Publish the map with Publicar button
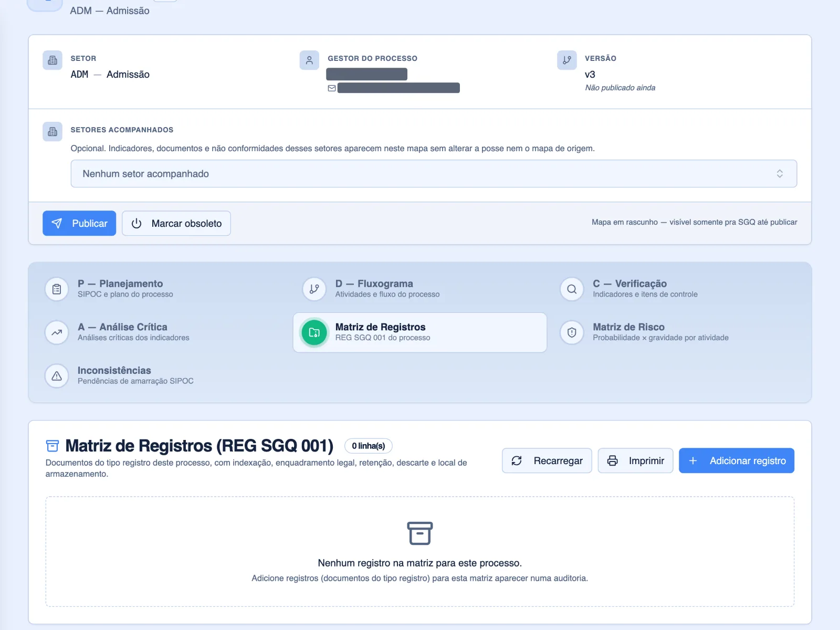This screenshot has width=840, height=630. 79,223
